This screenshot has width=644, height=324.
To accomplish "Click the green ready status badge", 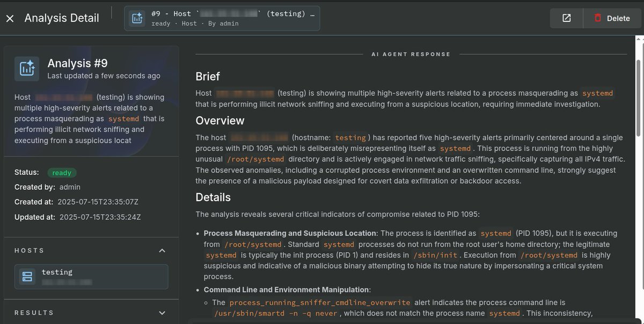I will (62, 173).
